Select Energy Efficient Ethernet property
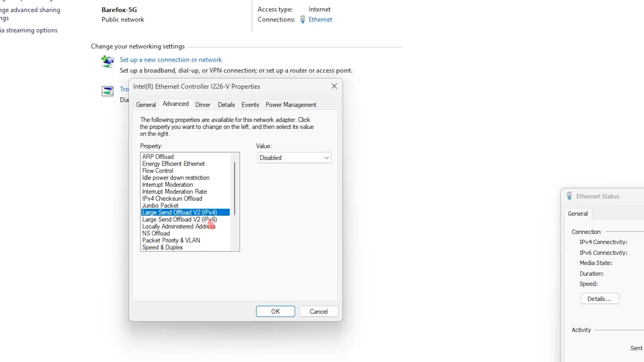This screenshot has height=362, width=644. click(x=185, y=164)
